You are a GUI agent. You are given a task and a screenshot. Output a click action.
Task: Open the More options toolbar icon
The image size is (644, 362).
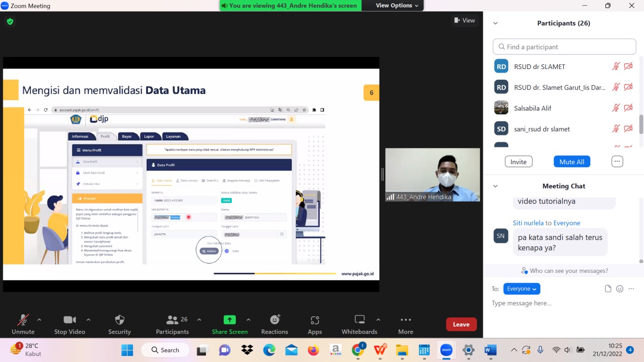(x=405, y=320)
